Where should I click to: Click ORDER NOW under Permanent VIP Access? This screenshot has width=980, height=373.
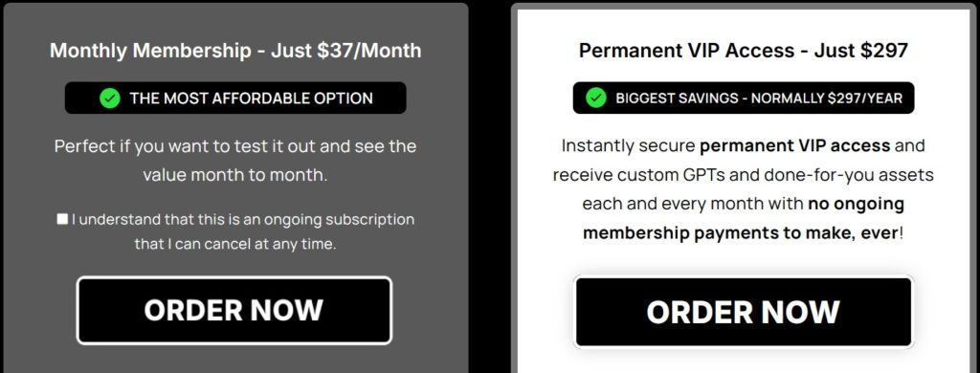click(x=743, y=312)
